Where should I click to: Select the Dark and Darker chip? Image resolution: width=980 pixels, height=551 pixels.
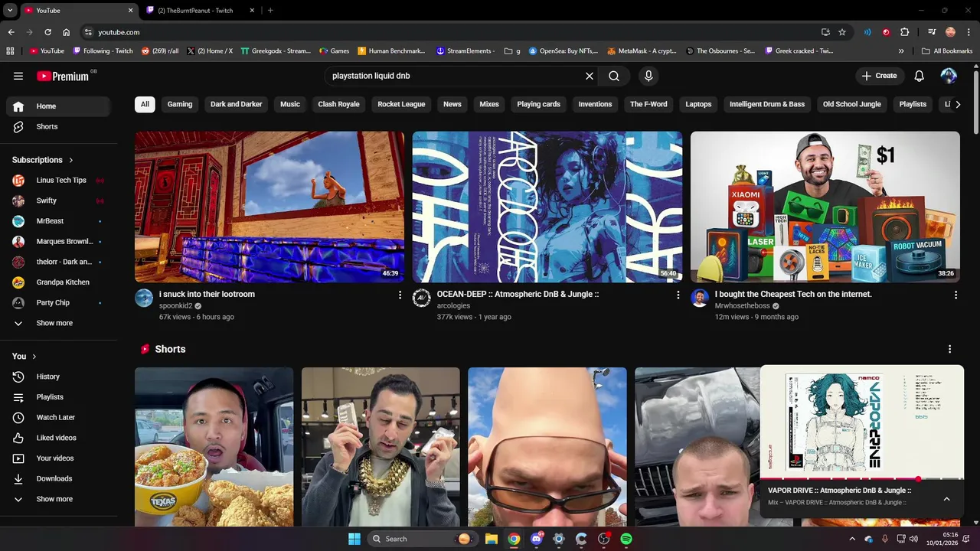coord(236,104)
